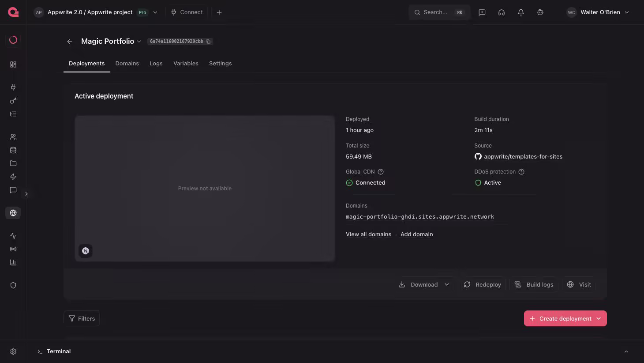Open the Walter O'Brien account menu

[x=598, y=12]
